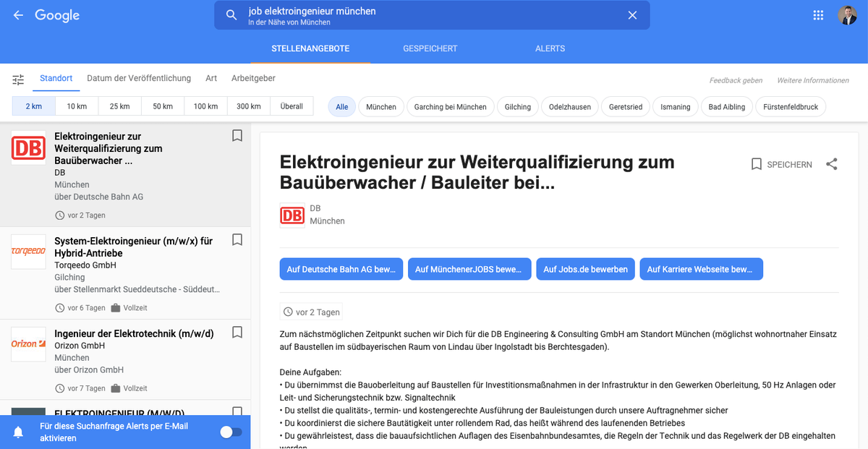
Task: Click 'Torqeedo GmbH' company name
Action: coord(85,265)
